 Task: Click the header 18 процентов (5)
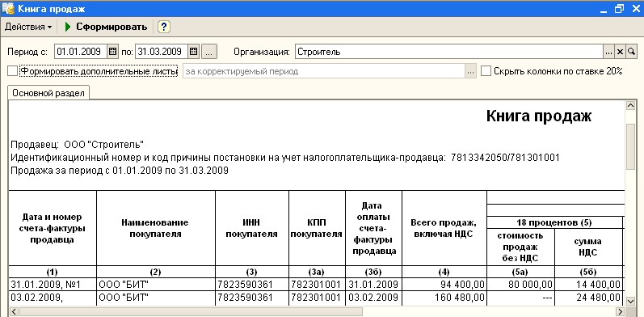(554, 222)
